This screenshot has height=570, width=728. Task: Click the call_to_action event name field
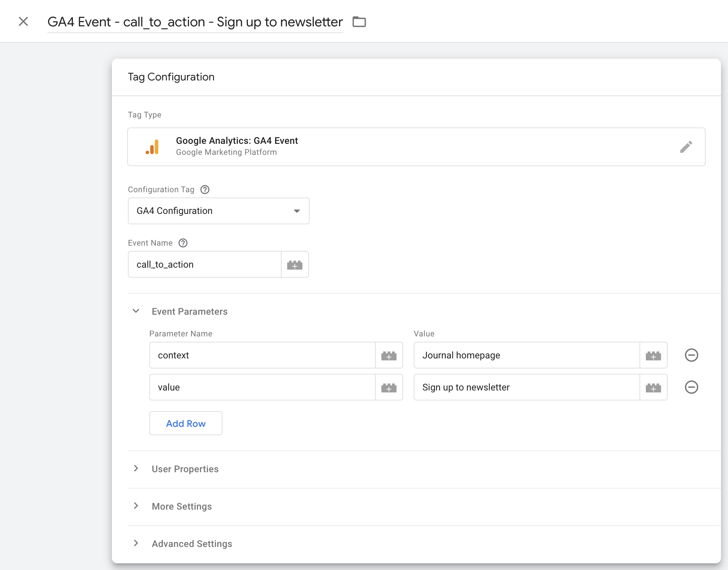pos(204,265)
